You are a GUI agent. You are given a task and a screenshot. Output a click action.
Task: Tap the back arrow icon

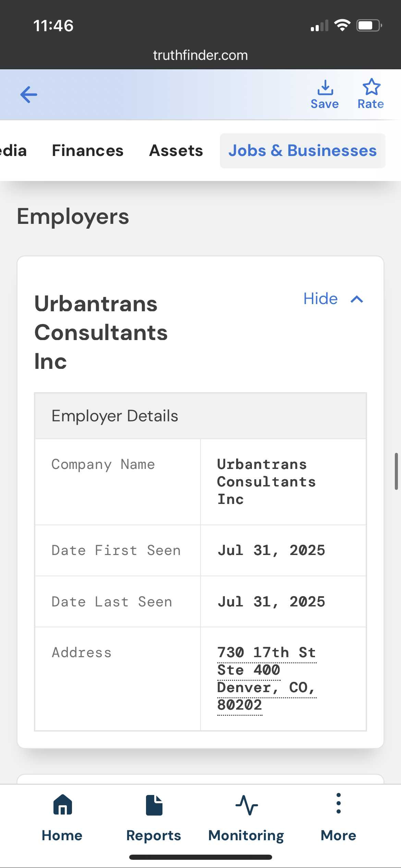(x=29, y=95)
